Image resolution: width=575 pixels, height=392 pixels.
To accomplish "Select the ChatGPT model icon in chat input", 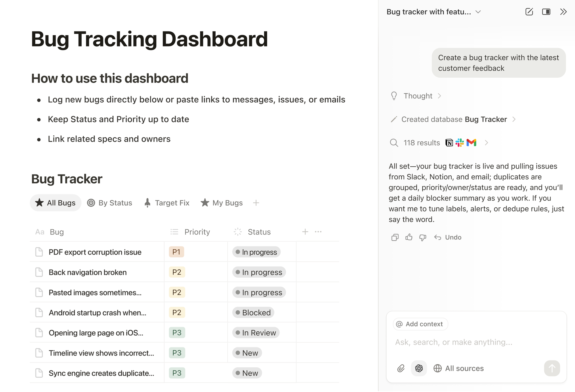I will point(419,368).
